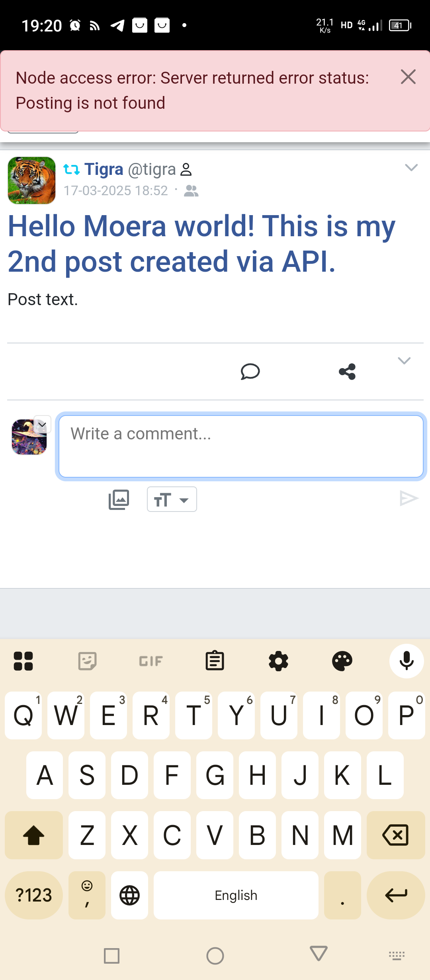Switch keyboard language with globe key
Viewport: 430px width, 980px height.
pyautogui.click(x=130, y=896)
